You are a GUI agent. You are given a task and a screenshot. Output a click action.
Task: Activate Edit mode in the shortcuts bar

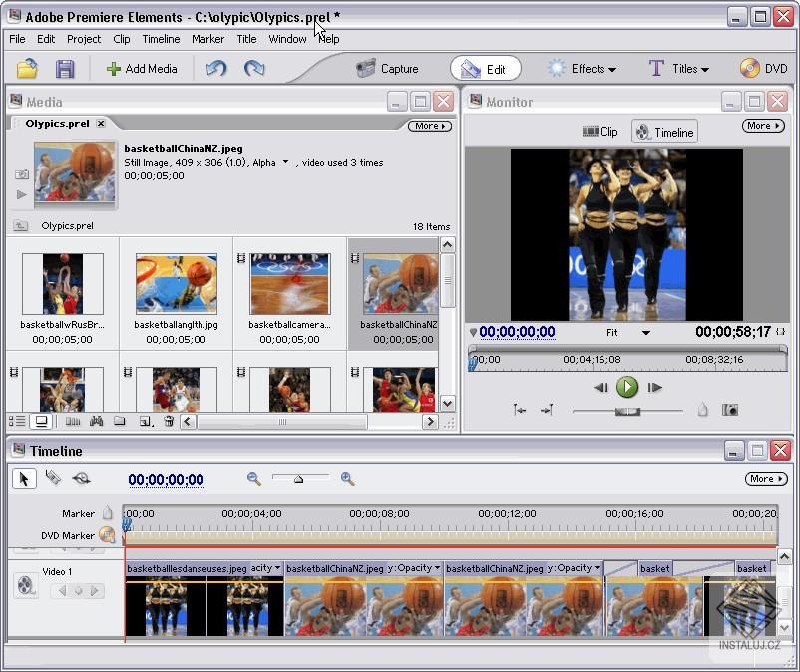[486, 68]
